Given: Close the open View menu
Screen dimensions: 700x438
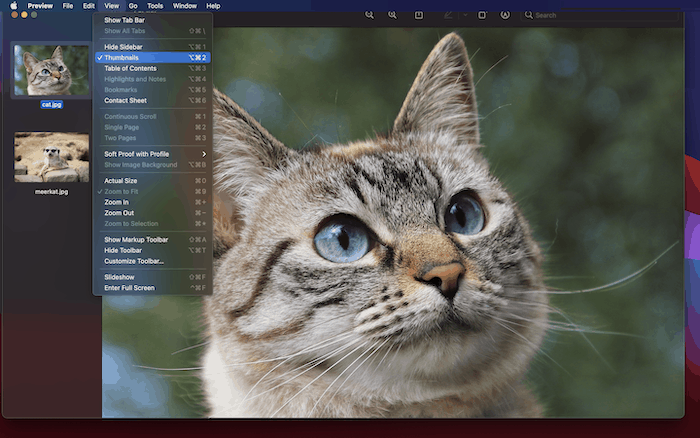Looking at the screenshot, I should coord(112,6).
